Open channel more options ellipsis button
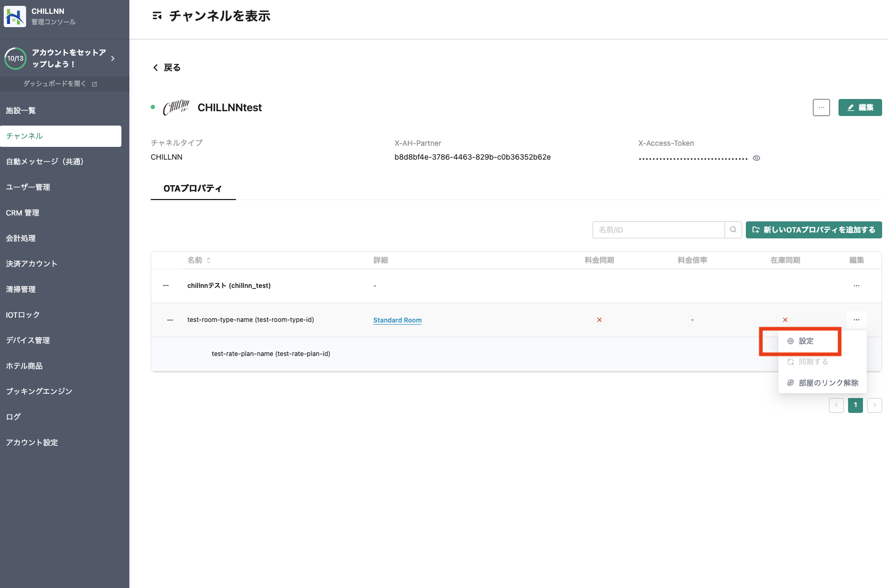 [x=821, y=107]
